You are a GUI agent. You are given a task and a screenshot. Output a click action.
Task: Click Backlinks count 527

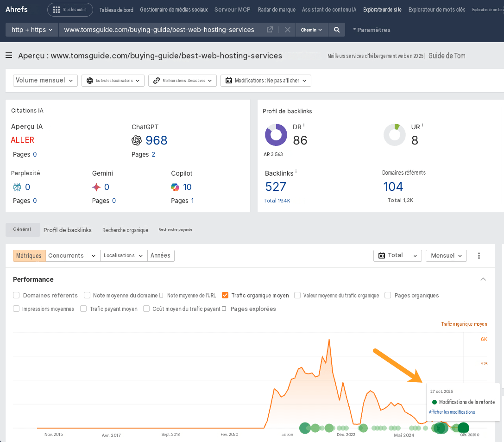coord(276,186)
